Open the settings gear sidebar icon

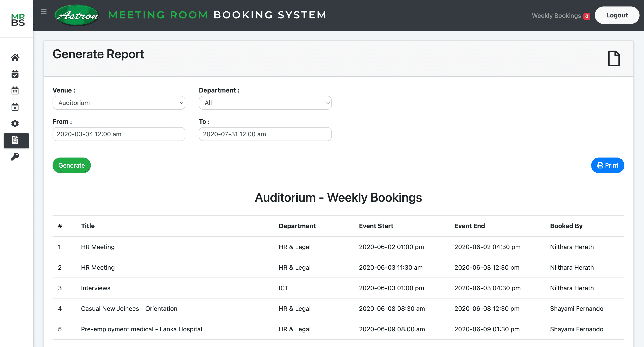click(15, 123)
